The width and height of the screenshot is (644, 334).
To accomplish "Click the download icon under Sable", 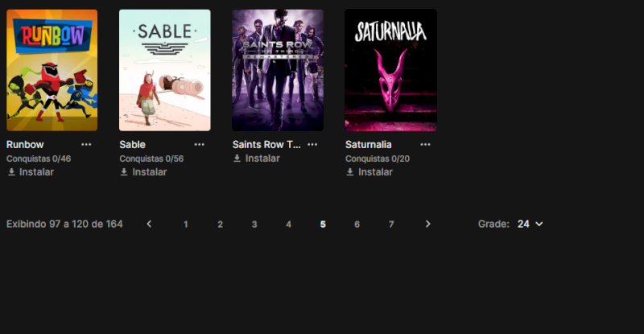I will pos(124,172).
